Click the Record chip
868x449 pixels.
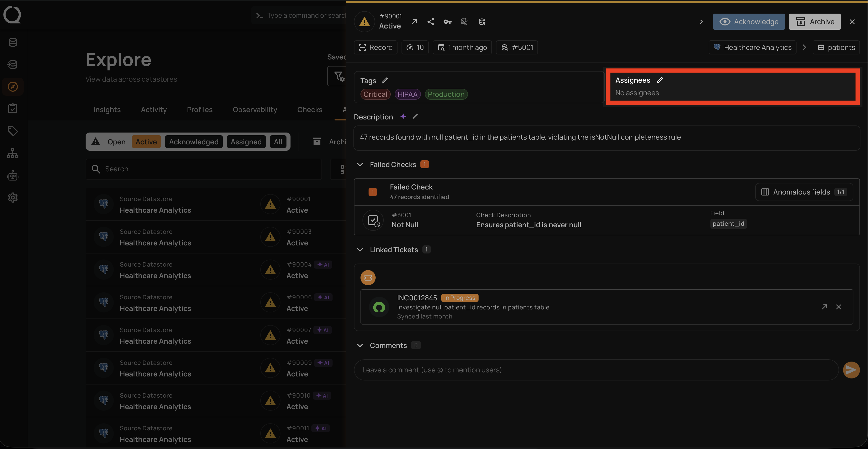tap(376, 47)
